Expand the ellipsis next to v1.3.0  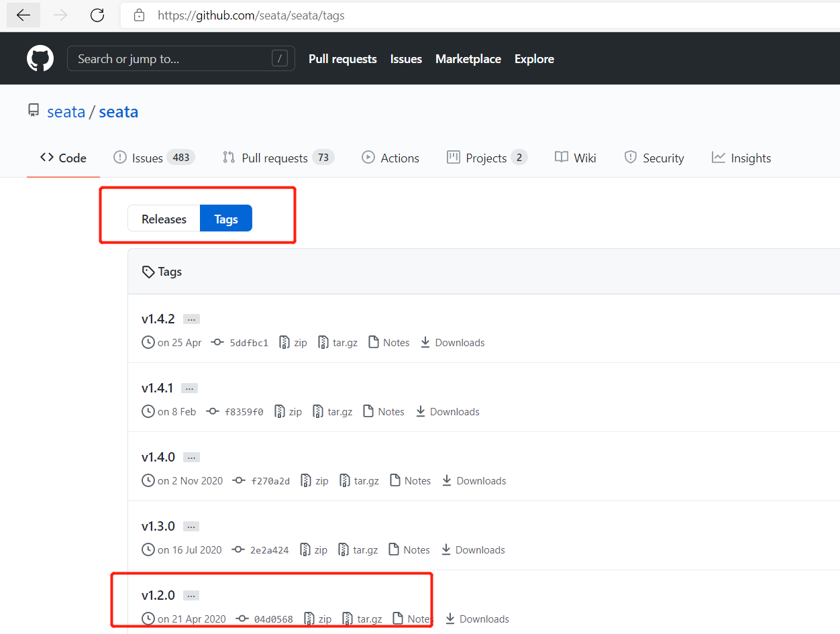pyautogui.click(x=191, y=527)
